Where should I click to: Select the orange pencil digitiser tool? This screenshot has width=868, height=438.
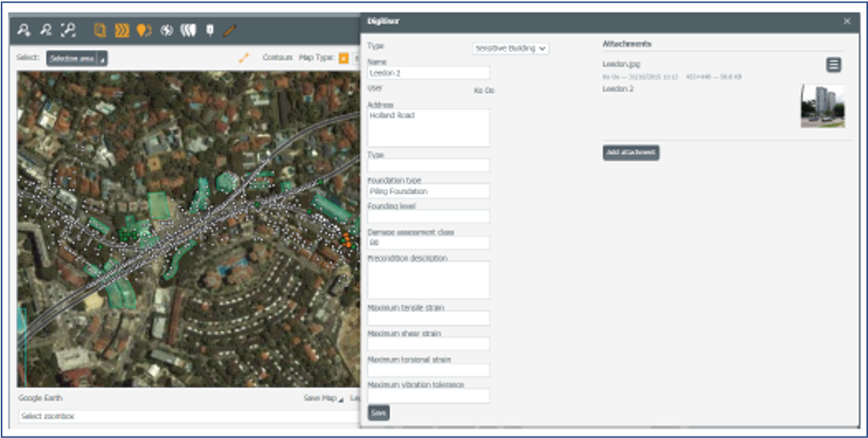(x=230, y=30)
